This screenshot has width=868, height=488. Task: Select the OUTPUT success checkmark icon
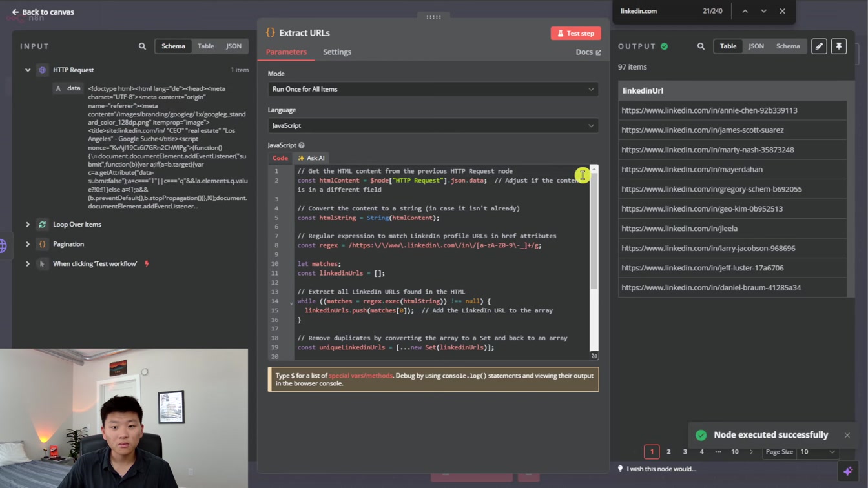coord(665,46)
